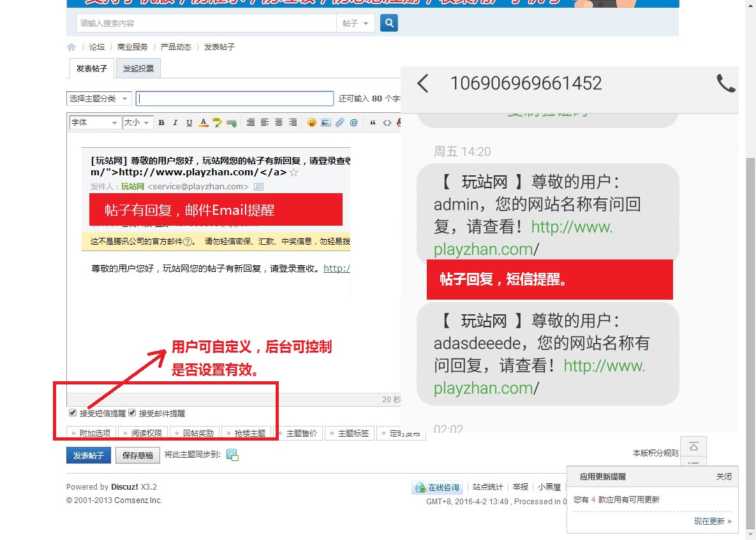Insert a code block

click(x=387, y=123)
